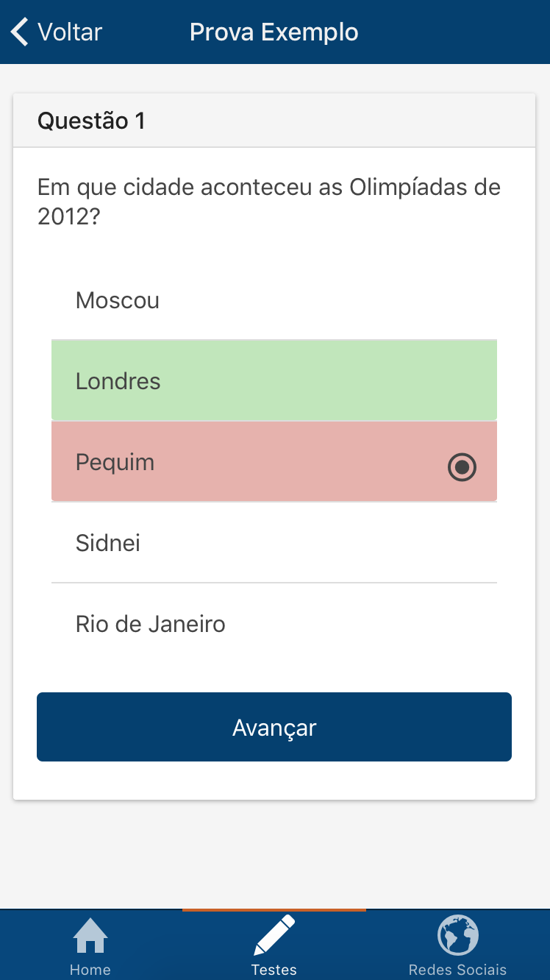
Task: Click the Prova Exemplo page title
Action: pos(274,32)
